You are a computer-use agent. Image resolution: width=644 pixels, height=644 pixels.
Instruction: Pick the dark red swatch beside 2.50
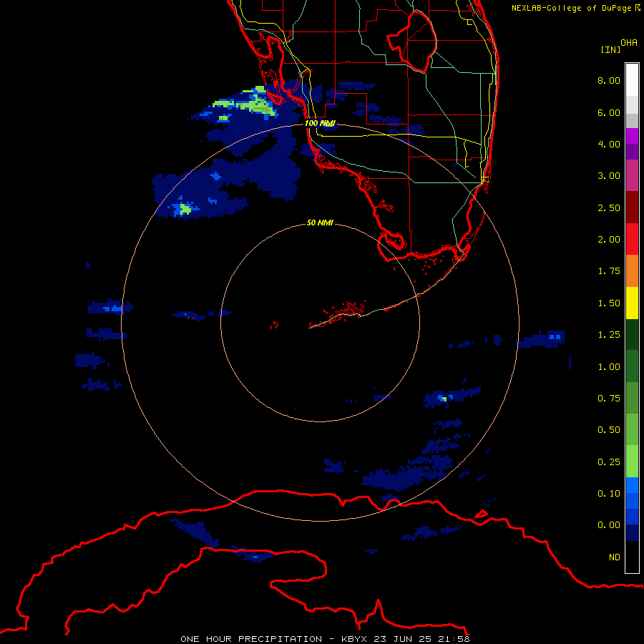click(632, 208)
